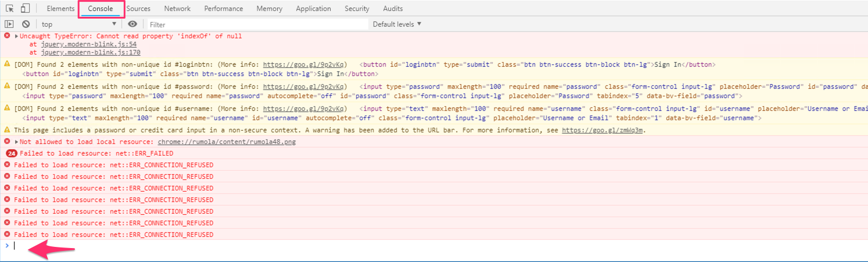Viewport: 868px width, 262px height.
Task: Click the eye live expression icon
Action: click(x=132, y=24)
